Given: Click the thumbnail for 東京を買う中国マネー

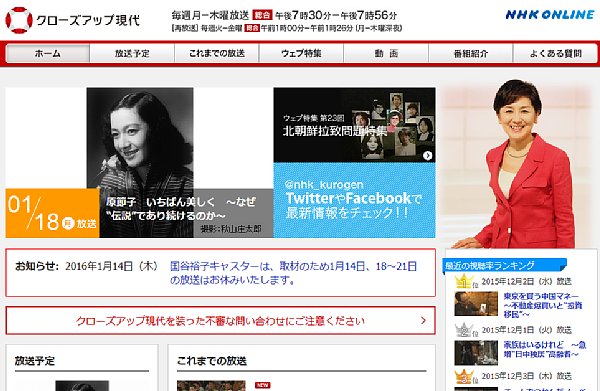Looking at the screenshot, I should pyautogui.click(x=476, y=304).
